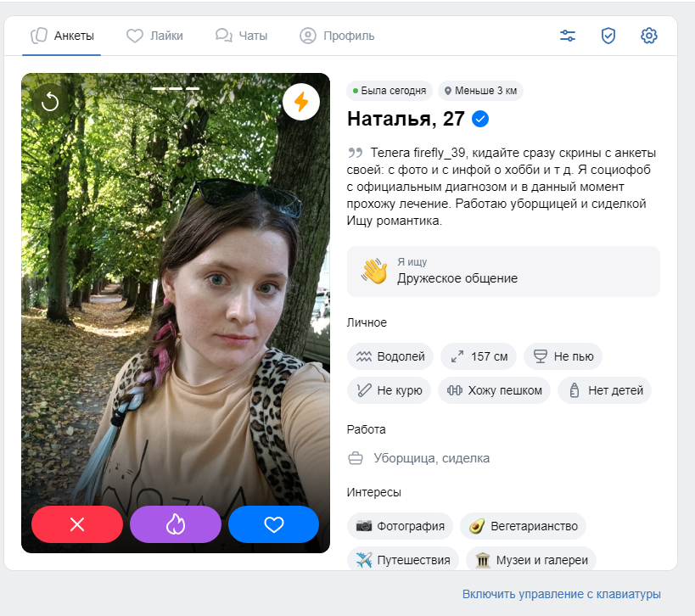This screenshot has width=695, height=616.
Task: Click the profile bio quote text
Action: (501, 187)
